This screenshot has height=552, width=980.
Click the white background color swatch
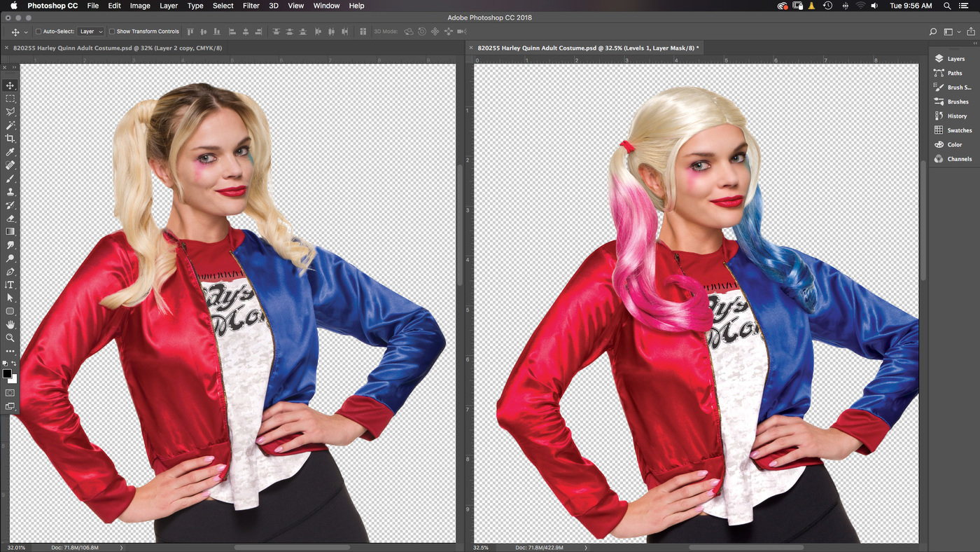pyautogui.click(x=14, y=380)
